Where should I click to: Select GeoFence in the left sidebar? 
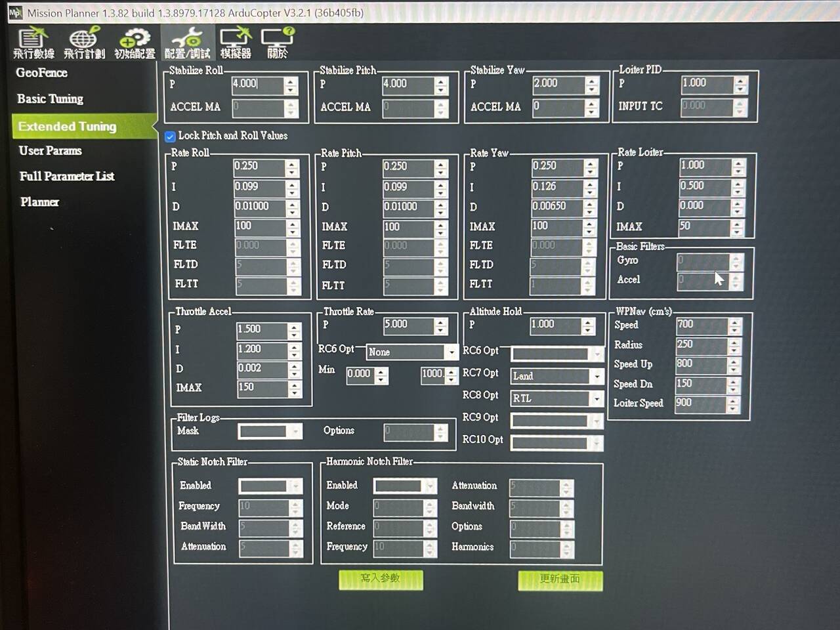coord(41,73)
